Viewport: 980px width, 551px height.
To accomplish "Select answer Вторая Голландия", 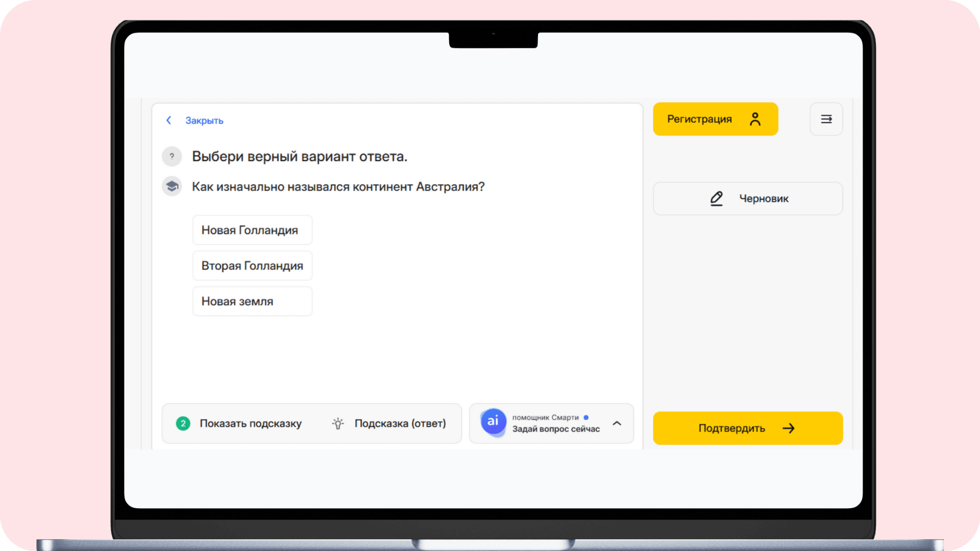I will pos(252,266).
